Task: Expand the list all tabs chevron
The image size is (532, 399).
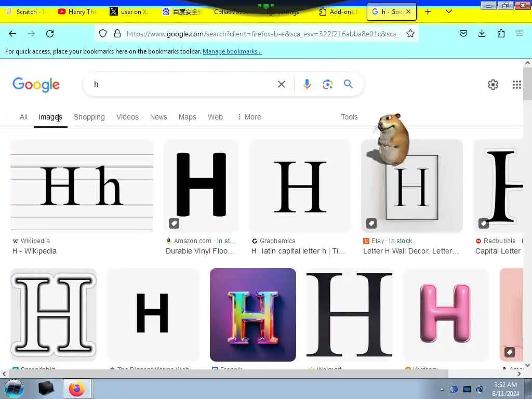Action: [x=448, y=12]
